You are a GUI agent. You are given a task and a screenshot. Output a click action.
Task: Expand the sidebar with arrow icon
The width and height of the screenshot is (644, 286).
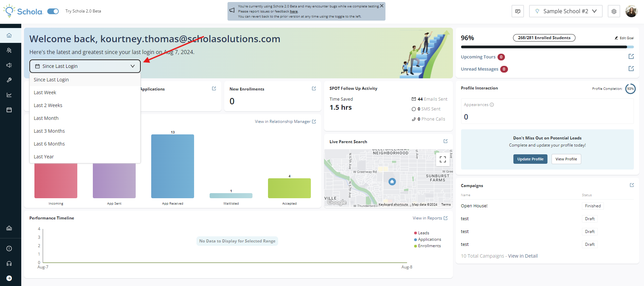[x=9, y=278]
